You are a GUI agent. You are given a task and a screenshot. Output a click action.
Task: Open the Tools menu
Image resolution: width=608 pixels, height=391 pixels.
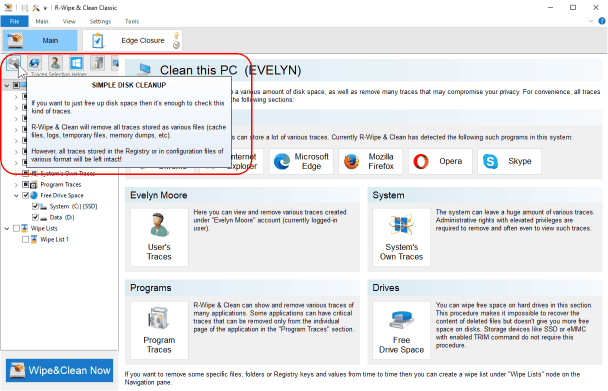[132, 21]
